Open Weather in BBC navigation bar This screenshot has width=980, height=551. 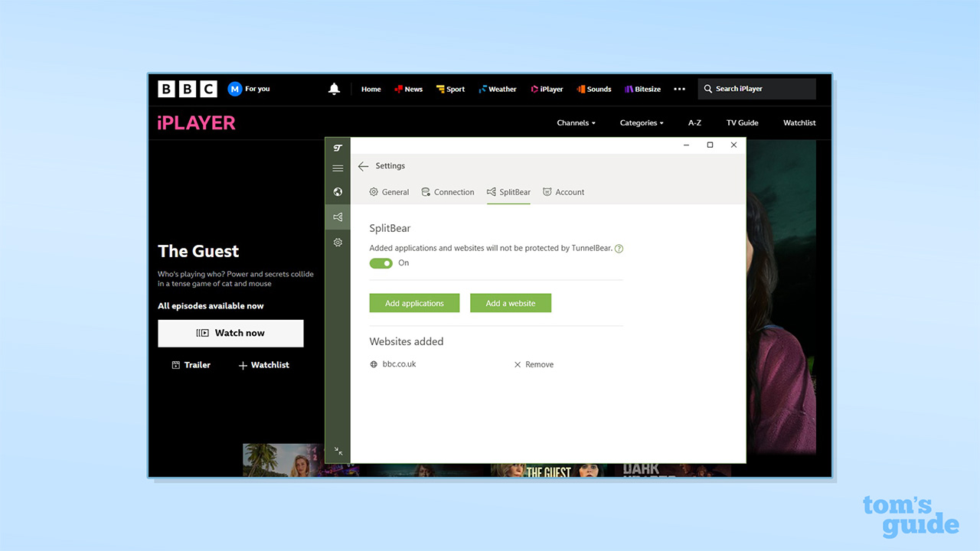498,90
